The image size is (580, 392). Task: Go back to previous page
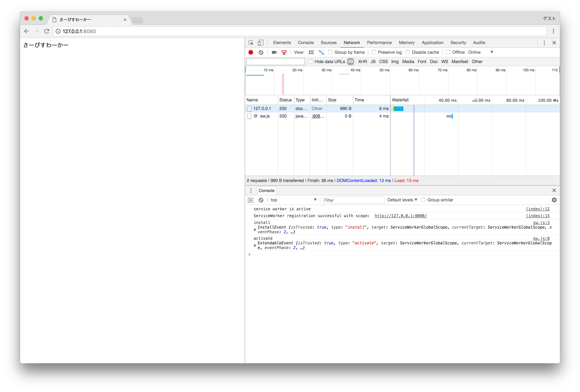point(27,31)
